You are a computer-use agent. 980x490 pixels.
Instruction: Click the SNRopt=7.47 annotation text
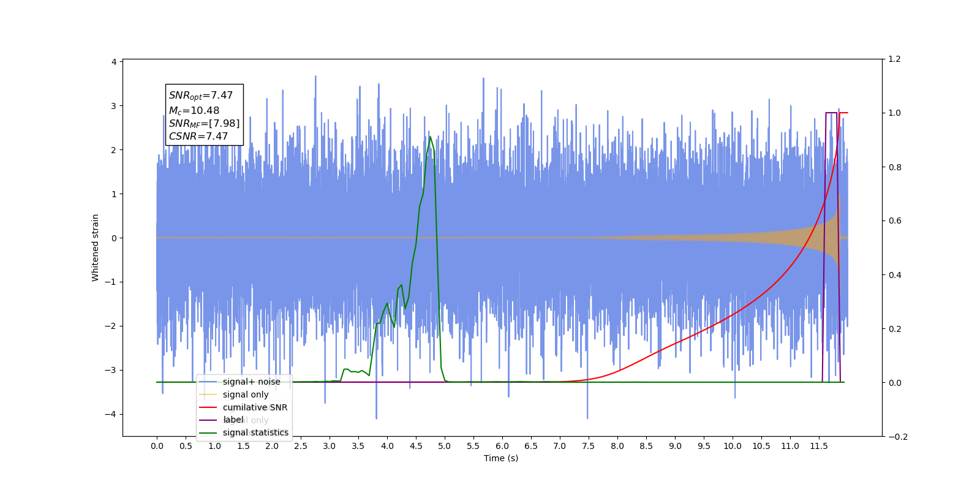201,96
